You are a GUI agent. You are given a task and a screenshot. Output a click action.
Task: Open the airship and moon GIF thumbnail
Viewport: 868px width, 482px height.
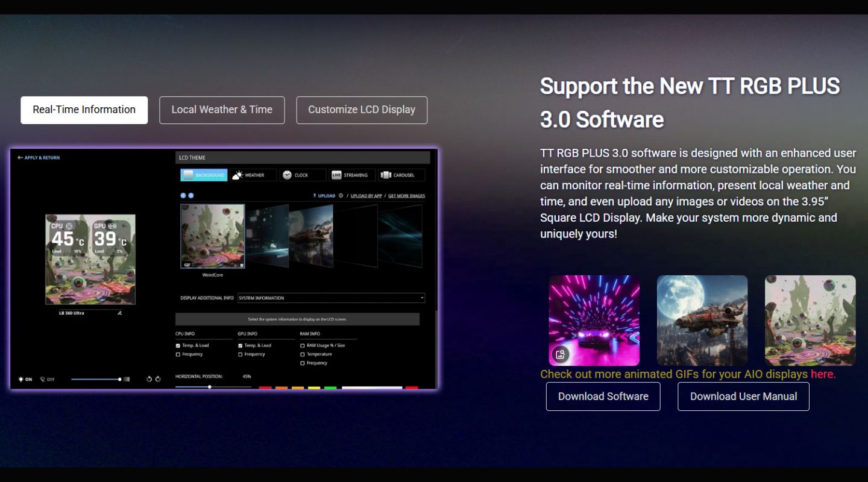(x=702, y=321)
